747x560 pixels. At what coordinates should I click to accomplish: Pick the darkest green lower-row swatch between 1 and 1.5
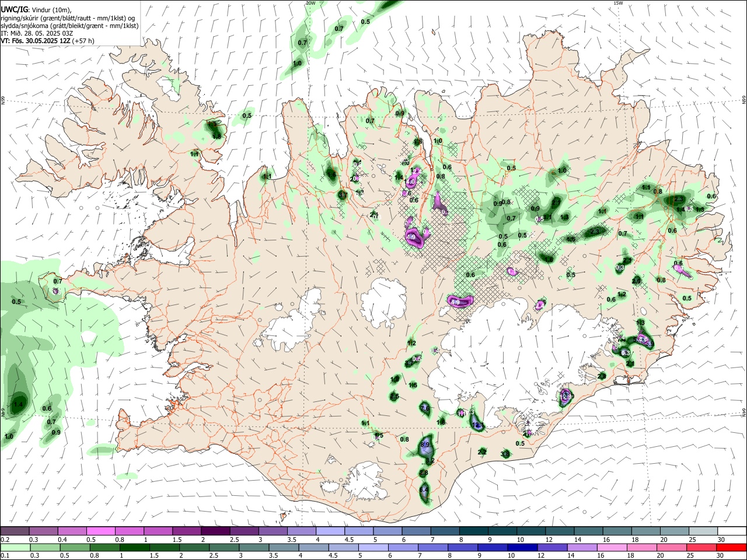(x=134, y=547)
